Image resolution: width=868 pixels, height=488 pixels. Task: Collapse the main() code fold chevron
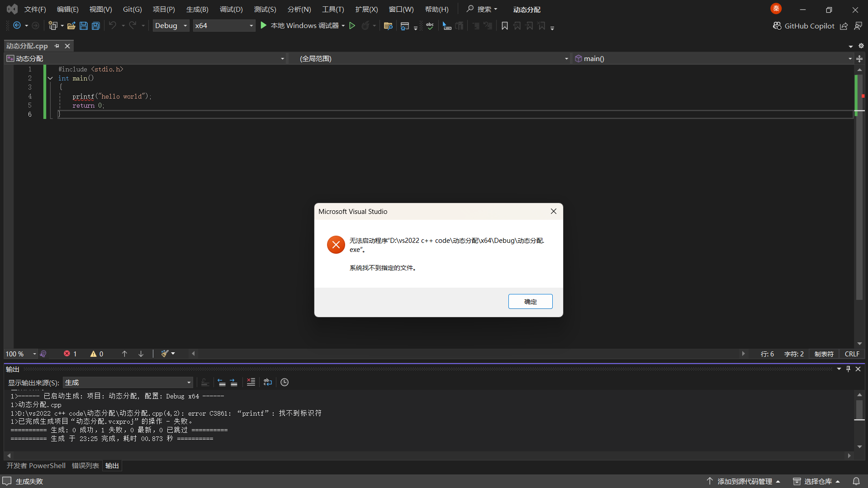tap(50, 78)
